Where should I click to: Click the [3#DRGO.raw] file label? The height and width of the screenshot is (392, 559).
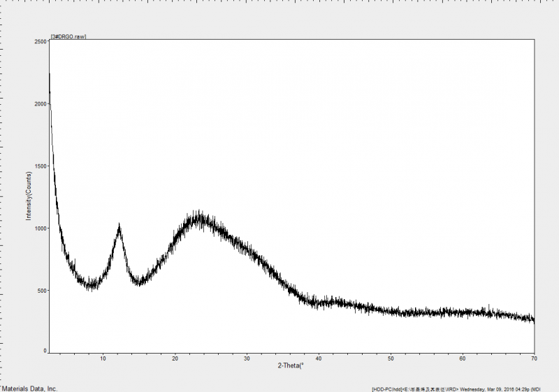(x=68, y=37)
